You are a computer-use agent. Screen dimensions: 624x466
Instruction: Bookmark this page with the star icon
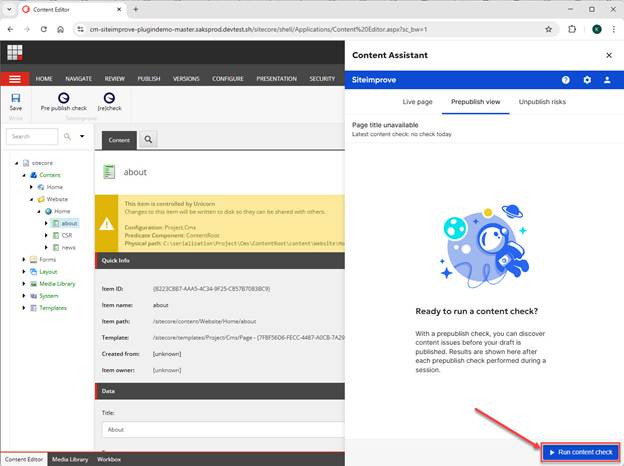click(x=548, y=29)
